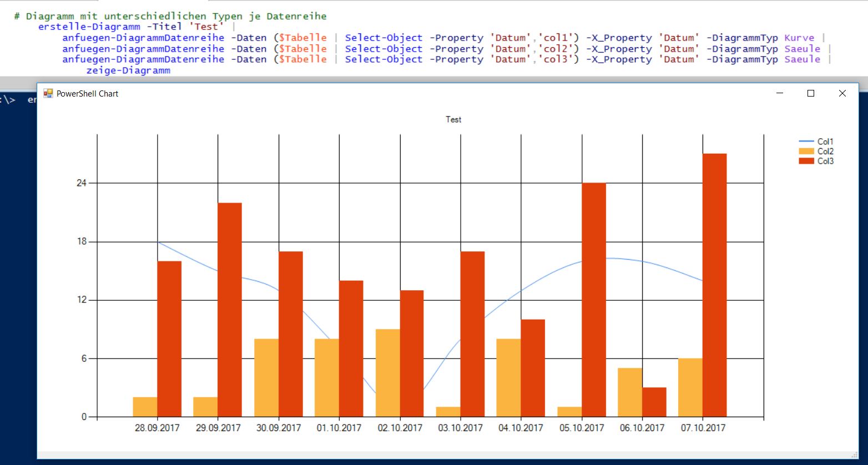
Task: Click the orange Col2 bar for 29.09.2017
Action: (205, 407)
